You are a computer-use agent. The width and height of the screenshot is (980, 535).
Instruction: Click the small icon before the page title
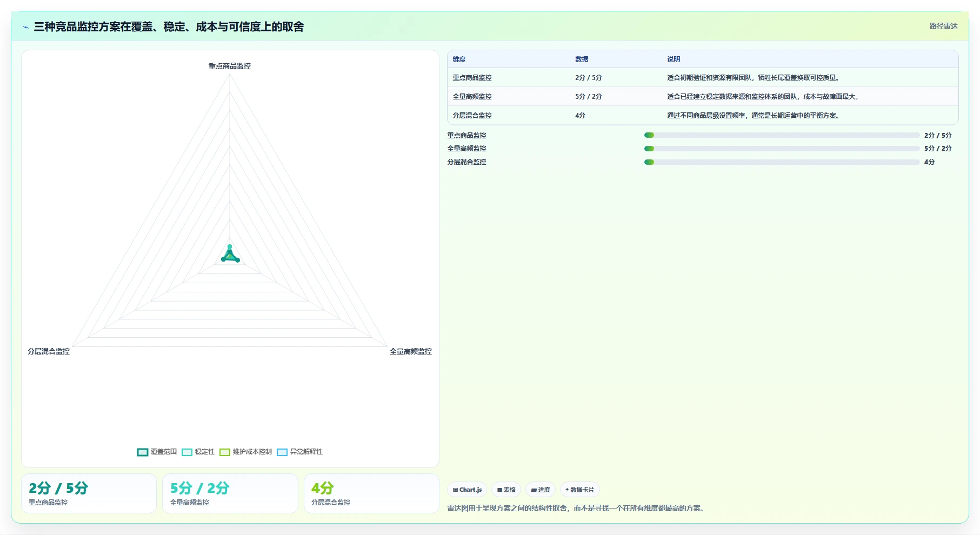(25, 27)
